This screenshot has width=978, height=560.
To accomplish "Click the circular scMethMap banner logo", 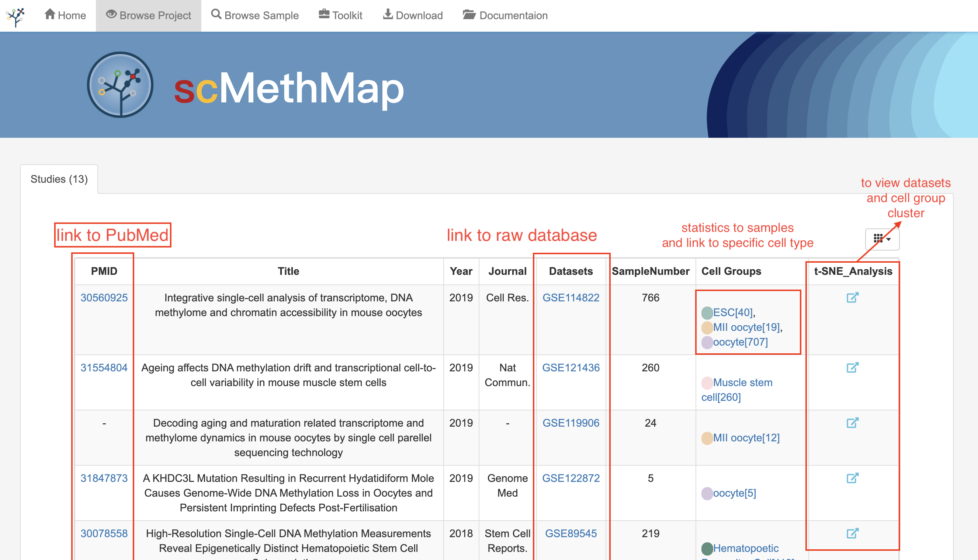I will tap(120, 85).
